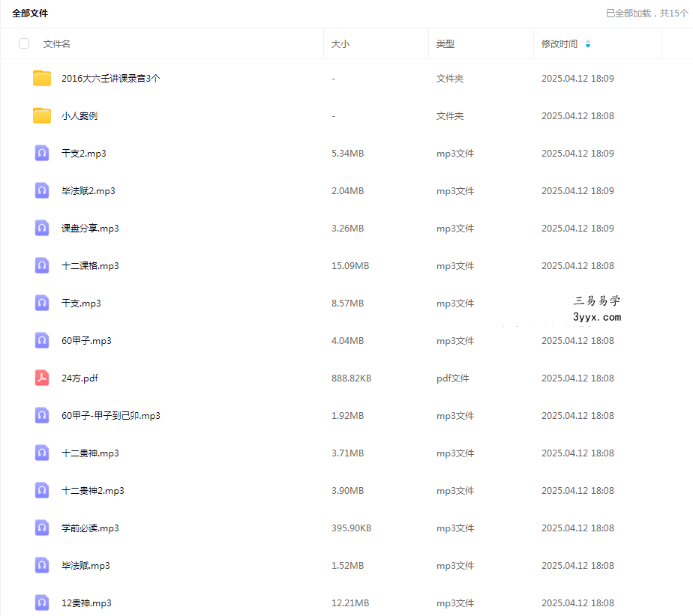Select file name 24方.pdf

tap(79, 378)
